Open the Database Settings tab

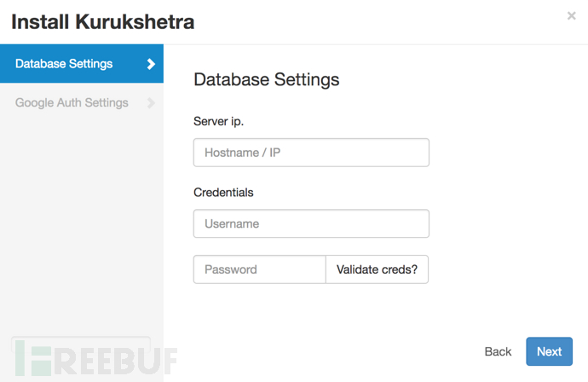[x=82, y=63]
